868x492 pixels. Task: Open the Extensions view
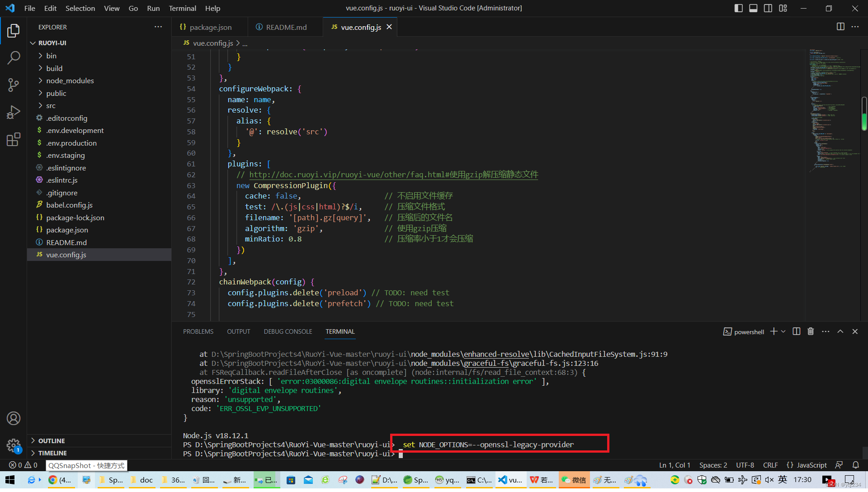point(14,139)
